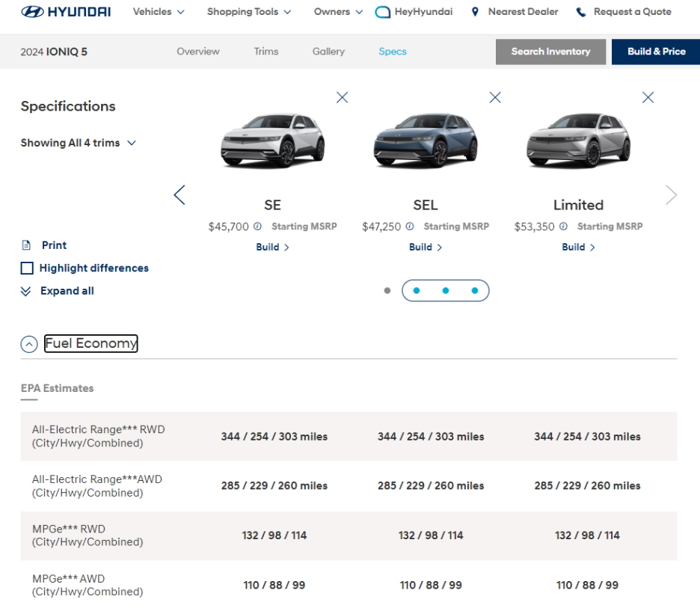700x611 pixels.
Task: Click Limited's 285 / 229 / 260 miles value
Action: [x=587, y=485]
